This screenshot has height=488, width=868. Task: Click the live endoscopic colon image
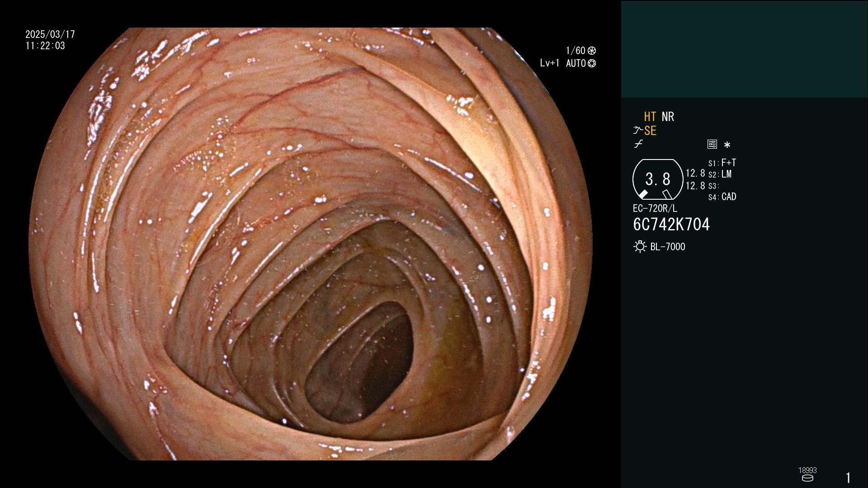[310, 244]
